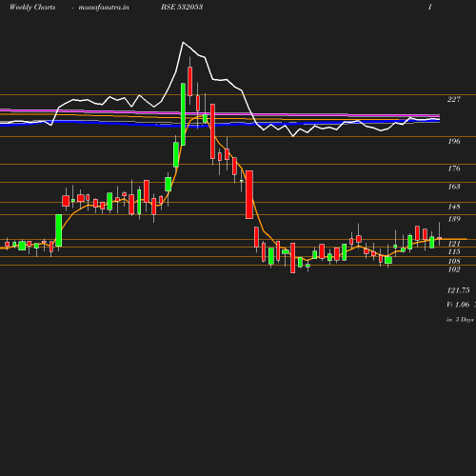
Task: Select the 196 price level label
Action: pyautogui.click(x=454, y=141)
